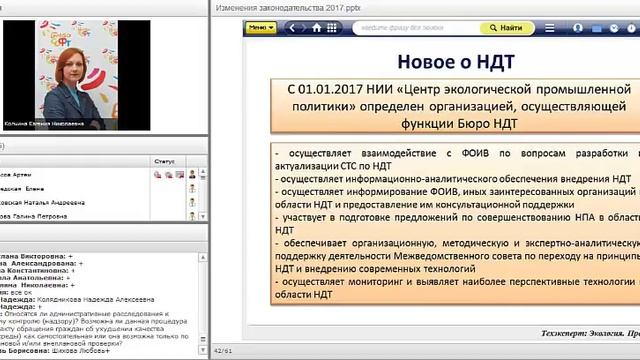Click the chat scrollbar thumb grip
The width and height of the screenshot is (640, 360).
pyautogui.click(x=203, y=340)
